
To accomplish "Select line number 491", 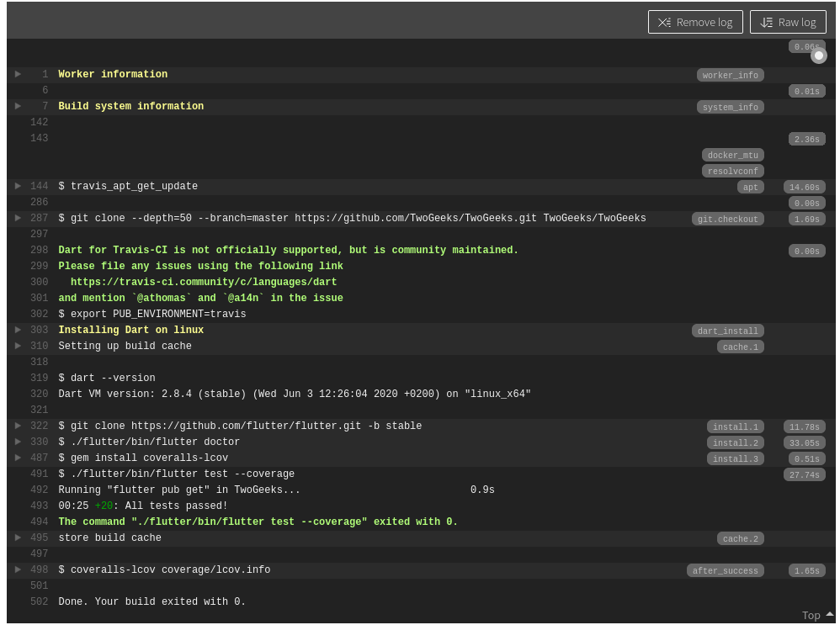I will click(39, 474).
